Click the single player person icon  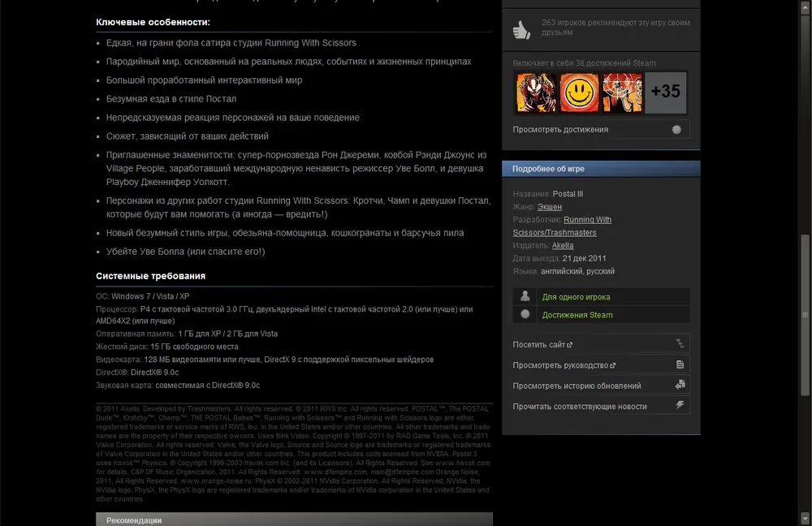(x=525, y=296)
